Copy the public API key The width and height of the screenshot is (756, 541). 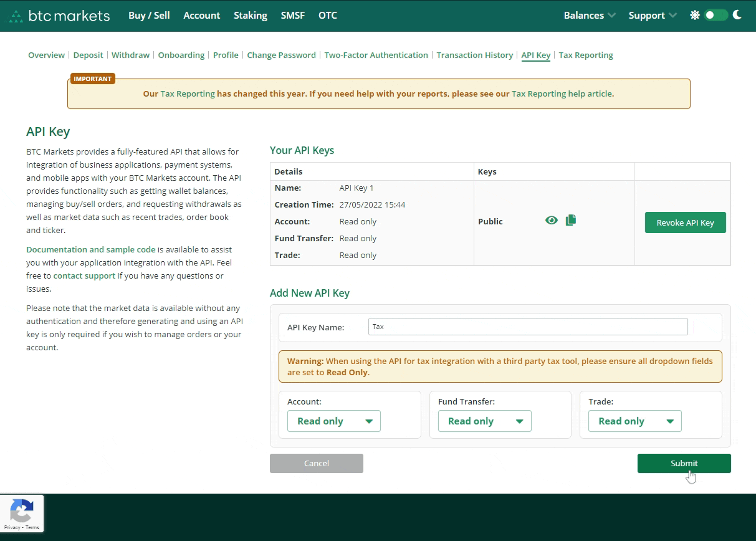(x=571, y=220)
